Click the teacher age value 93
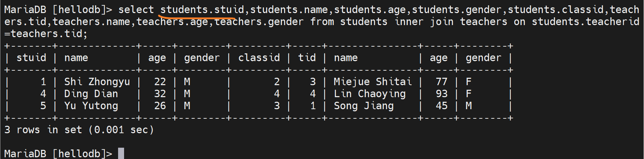 (x=442, y=94)
